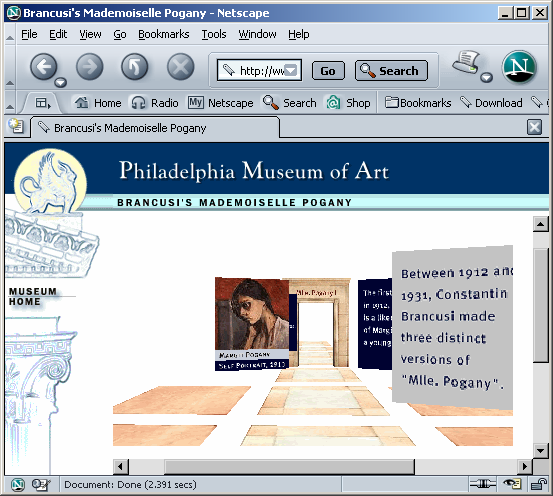Open Mail from status bar component icon
Screen dimensions: 553x496
tap(41, 485)
